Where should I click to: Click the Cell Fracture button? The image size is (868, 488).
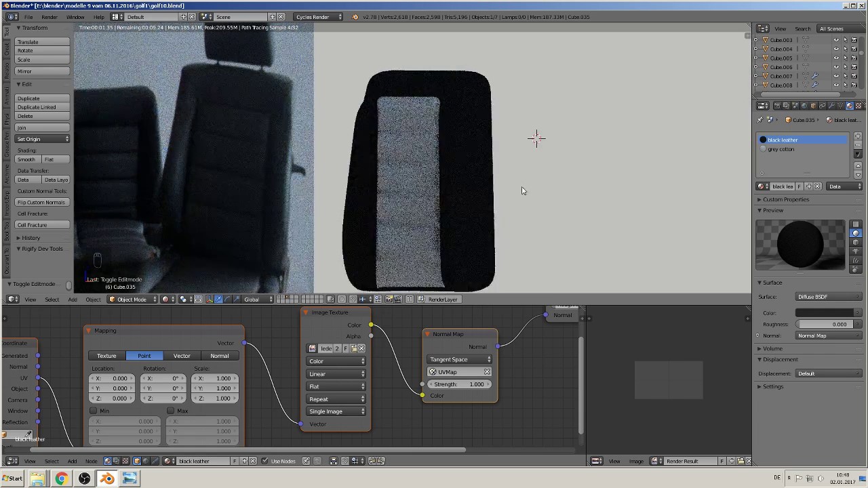pos(43,224)
